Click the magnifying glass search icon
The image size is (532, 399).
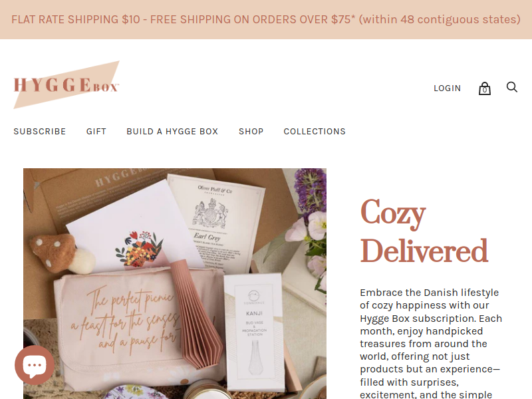511,87
